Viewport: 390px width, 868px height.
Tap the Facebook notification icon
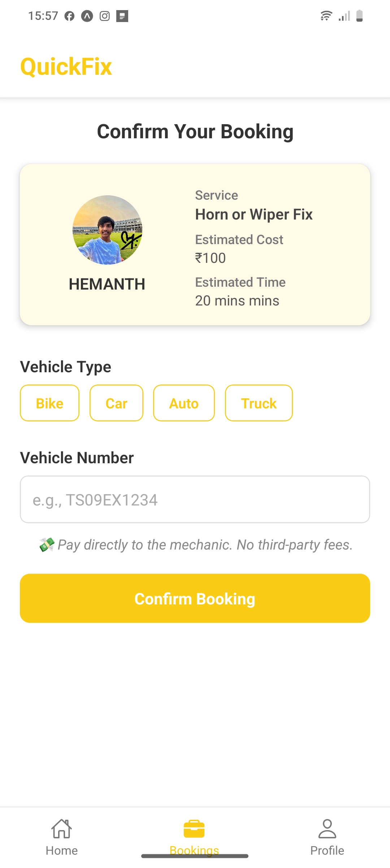point(69,16)
